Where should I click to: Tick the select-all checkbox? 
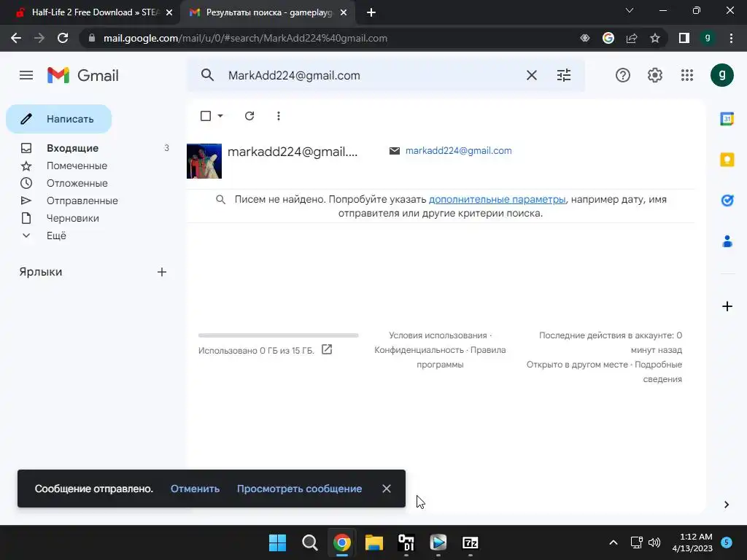coord(206,116)
